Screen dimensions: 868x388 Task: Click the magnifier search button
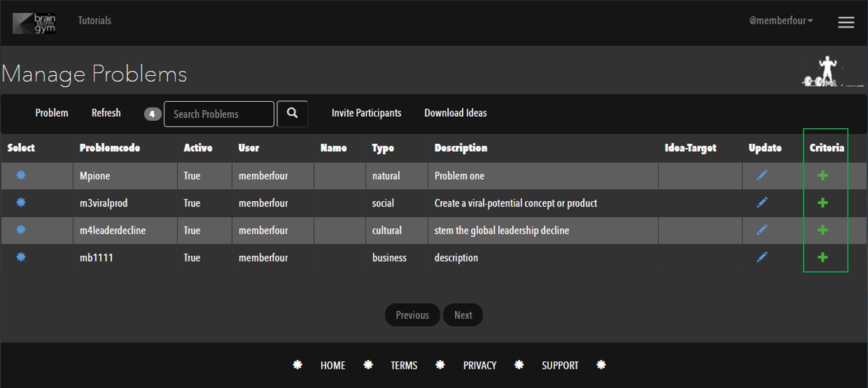pos(293,113)
